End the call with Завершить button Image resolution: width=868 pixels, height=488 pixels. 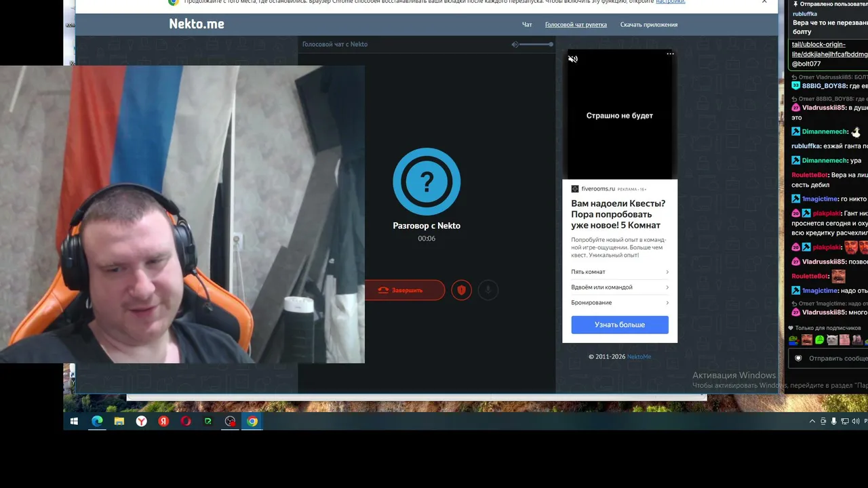coord(405,290)
